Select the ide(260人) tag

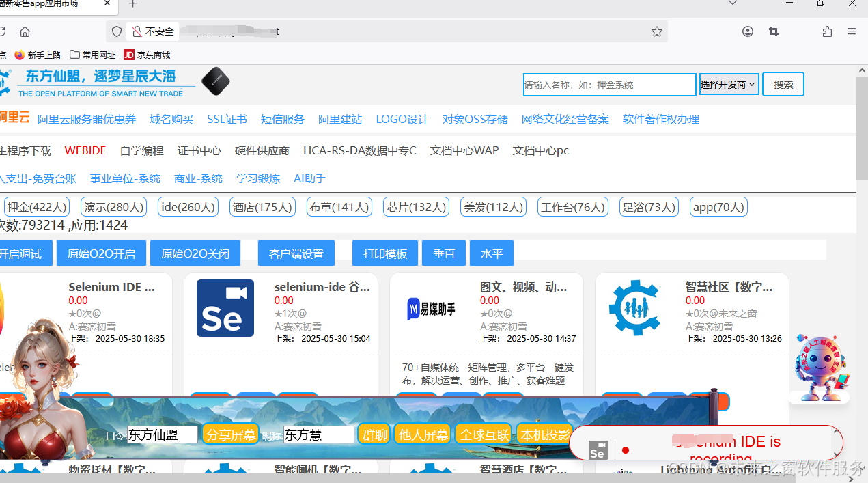tap(188, 207)
